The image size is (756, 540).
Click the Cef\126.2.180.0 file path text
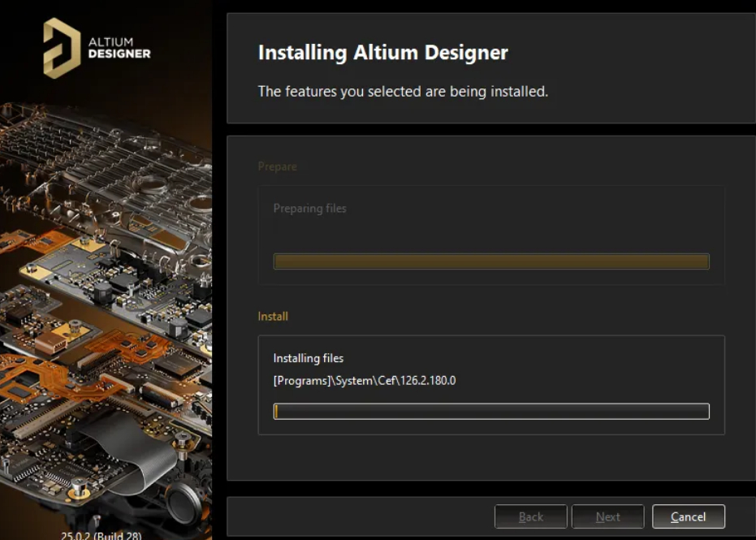tap(364, 380)
